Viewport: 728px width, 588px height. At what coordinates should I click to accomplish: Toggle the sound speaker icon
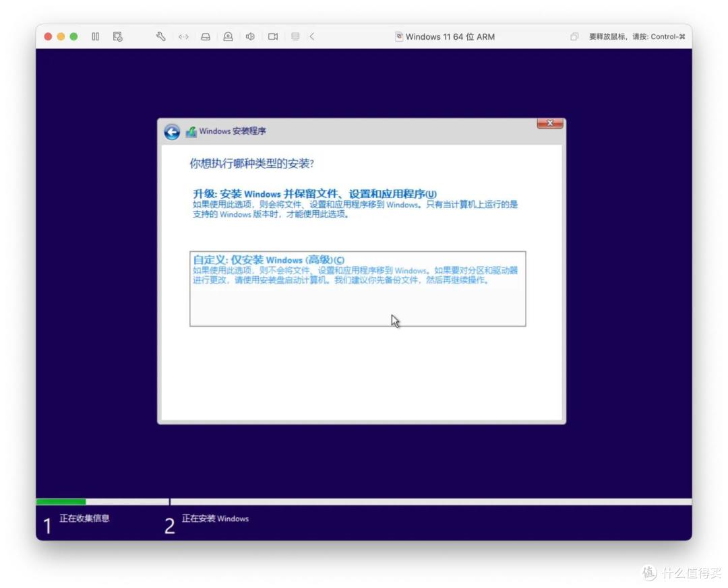pos(250,36)
